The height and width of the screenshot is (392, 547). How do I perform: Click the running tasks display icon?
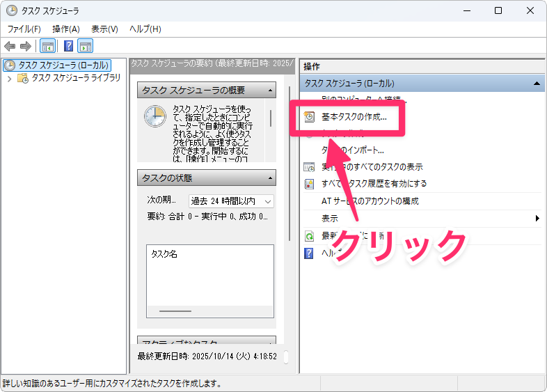(310, 167)
